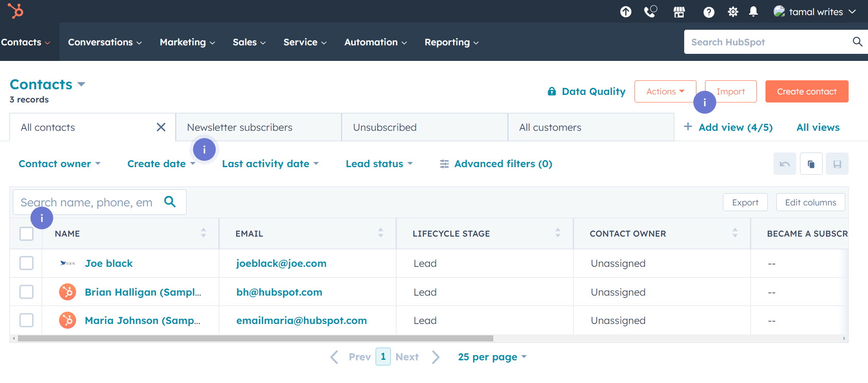The width and height of the screenshot is (868, 383).
Task: Open the Conversations nav menu
Action: pyautogui.click(x=105, y=42)
